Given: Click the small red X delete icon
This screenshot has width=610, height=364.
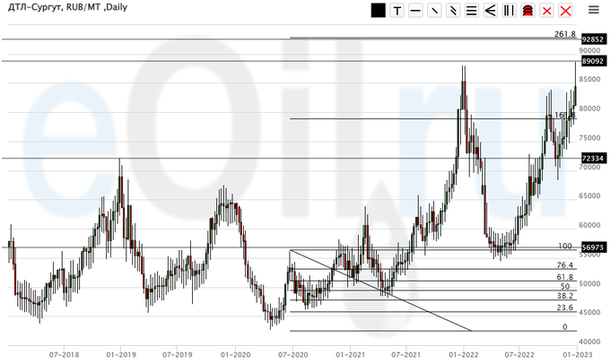Looking at the screenshot, I should click(x=546, y=11).
